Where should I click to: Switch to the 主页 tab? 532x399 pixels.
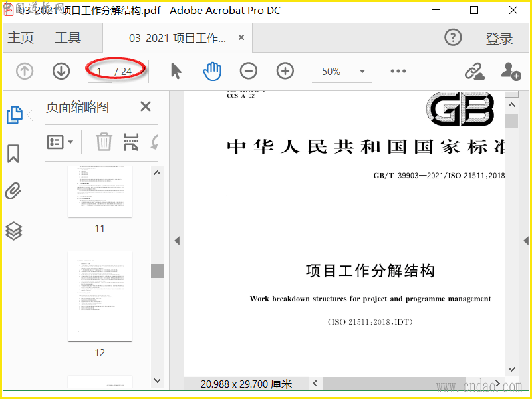(21, 37)
